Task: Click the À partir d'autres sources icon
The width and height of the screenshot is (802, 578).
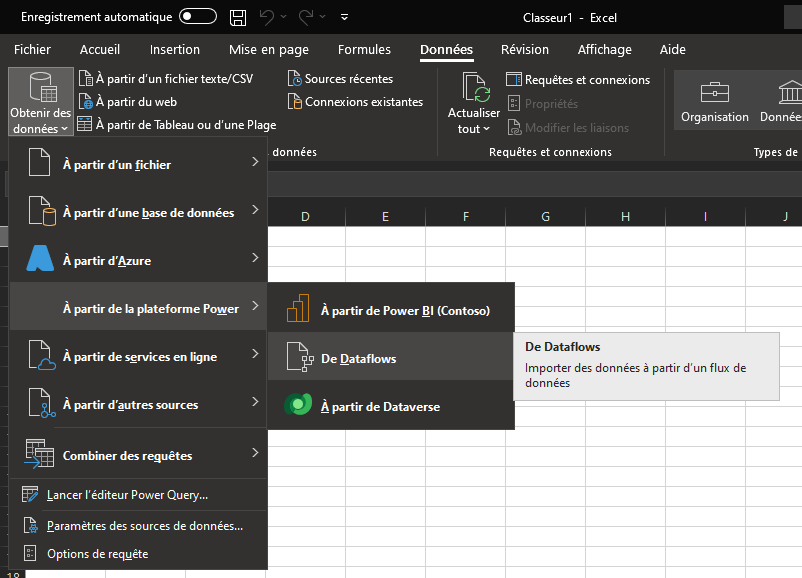Action: click(41, 403)
